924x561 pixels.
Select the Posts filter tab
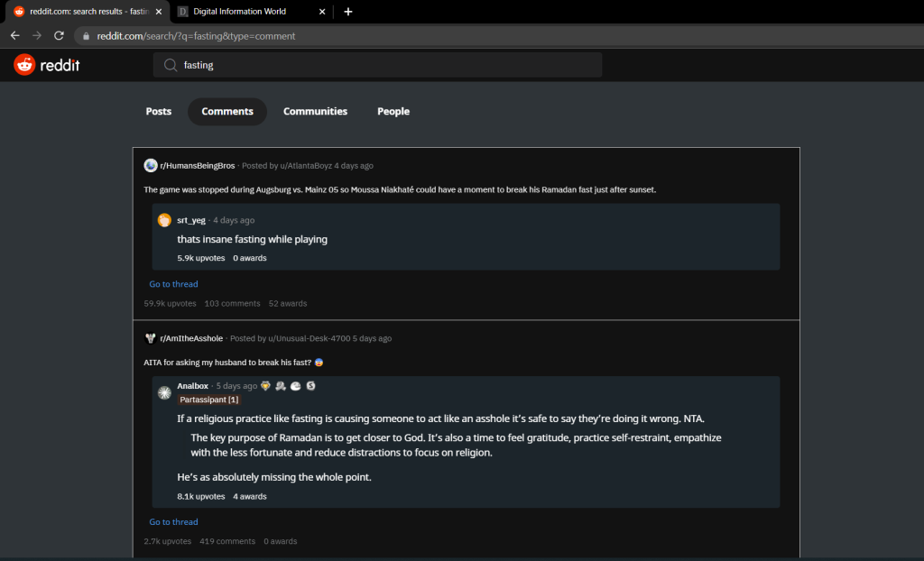[158, 111]
